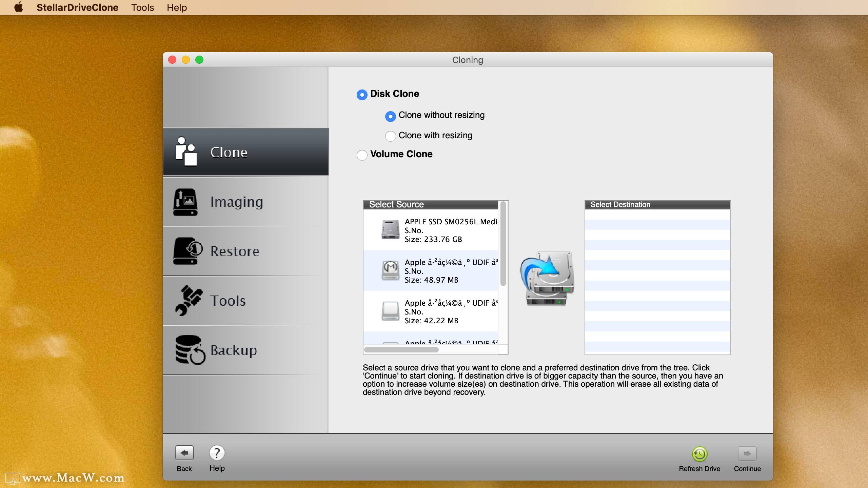Viewport: 868px width, 488px height.
Task: Open the Clone section icon in sidebar
Action: [186, 151]
